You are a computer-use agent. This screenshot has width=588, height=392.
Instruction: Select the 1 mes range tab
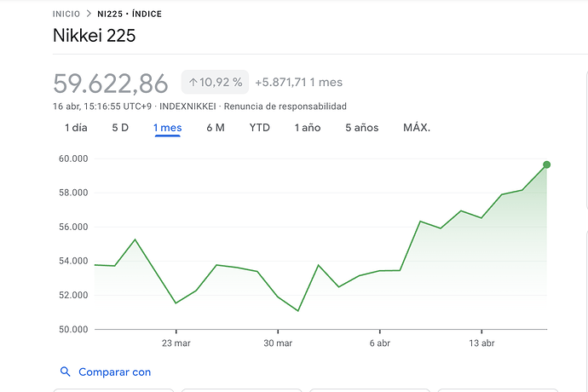(x=168, y=128)
